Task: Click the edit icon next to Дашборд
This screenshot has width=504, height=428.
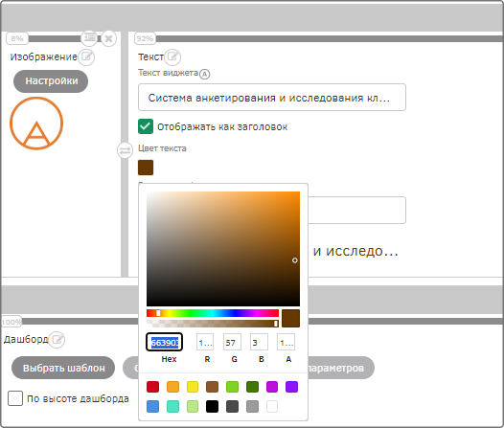Action: [x=57, y=339]
